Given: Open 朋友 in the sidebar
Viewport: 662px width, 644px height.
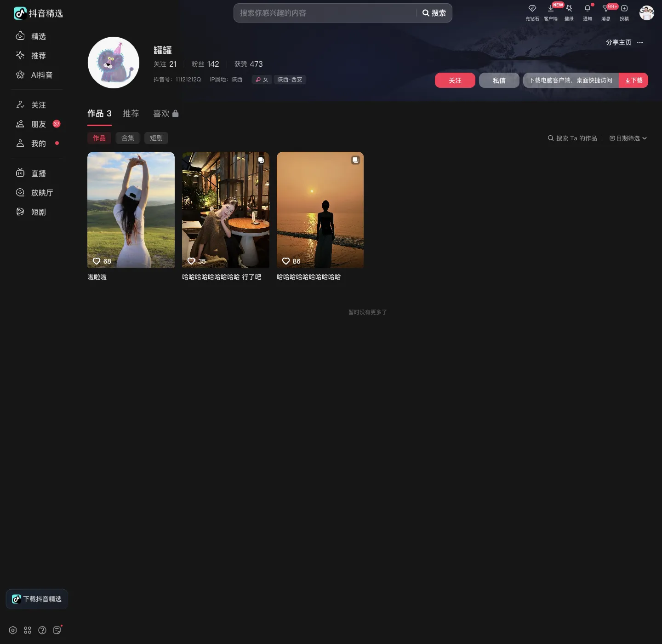Looking at the screenshot, I should [x=31, y=124].
